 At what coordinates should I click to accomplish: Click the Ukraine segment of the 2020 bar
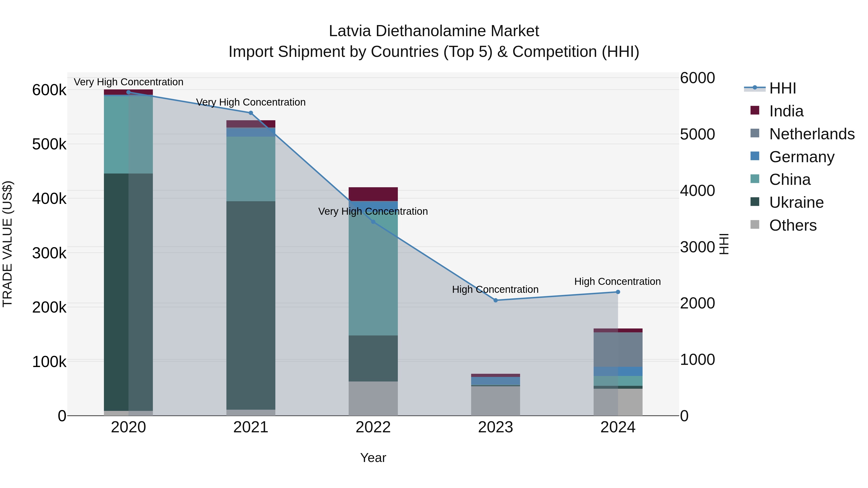[128, 292]
